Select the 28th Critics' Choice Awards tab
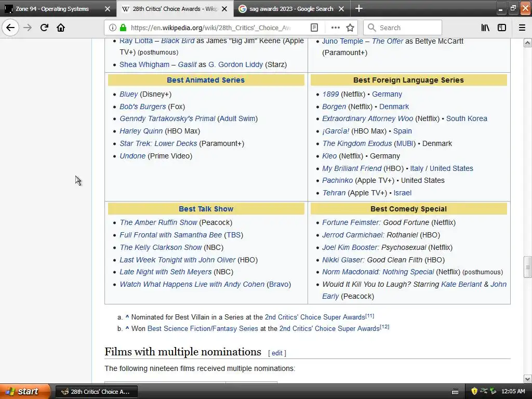This screenshot has height=399, width=532. [175, 9]
